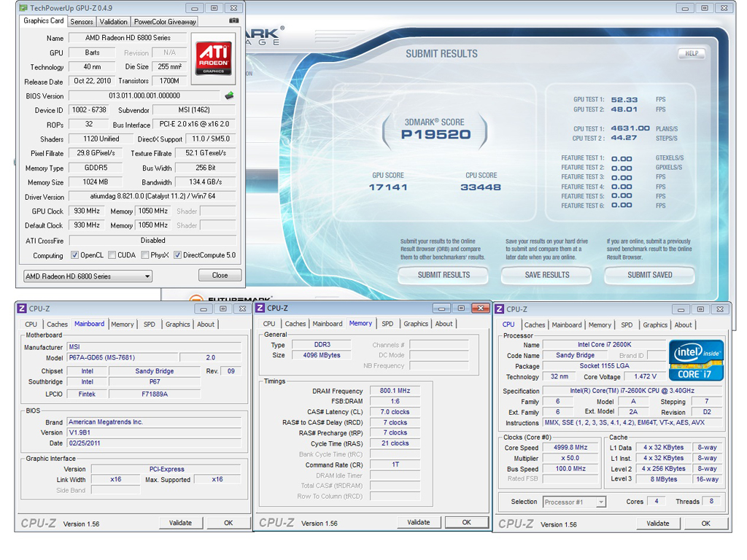Toggle the OpenCL checkbox
The image size is (747, 560).
[75, 255]
